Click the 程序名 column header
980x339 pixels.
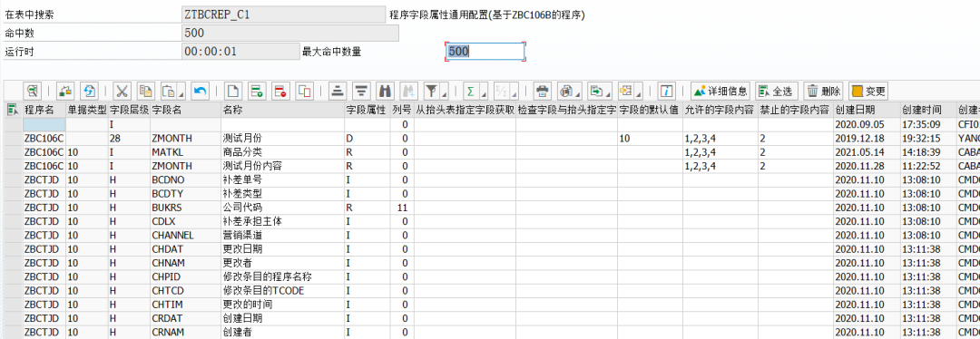(x=44, y=110)
